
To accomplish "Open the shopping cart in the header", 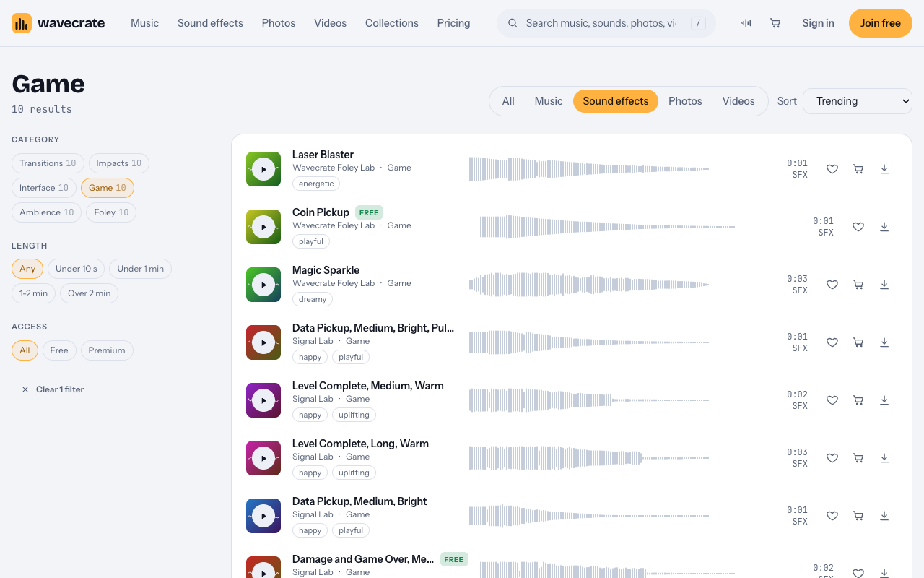I will click(x=775, y=23).
